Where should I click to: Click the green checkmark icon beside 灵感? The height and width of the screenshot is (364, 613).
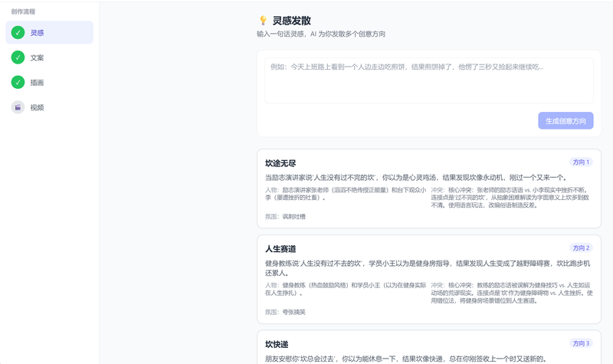coord(18,32)
